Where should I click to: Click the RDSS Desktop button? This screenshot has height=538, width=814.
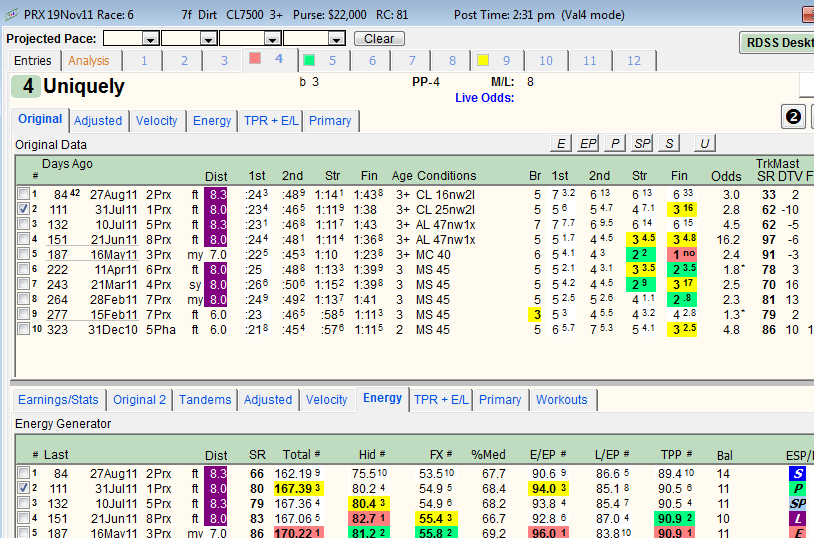[x=777, y=43]
